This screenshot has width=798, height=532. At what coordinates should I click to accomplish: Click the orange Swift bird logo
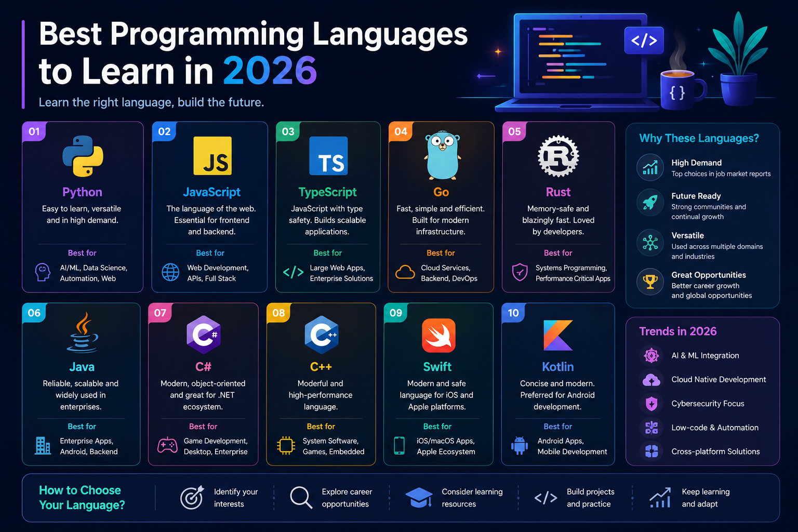(x=438, y=336)
